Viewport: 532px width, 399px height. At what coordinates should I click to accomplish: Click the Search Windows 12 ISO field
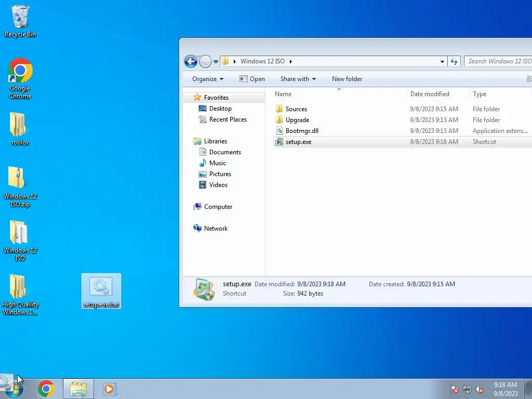[498, 61]
